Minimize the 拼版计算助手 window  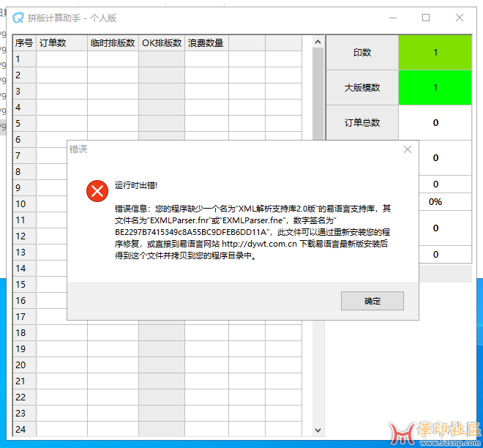pyautogui.click(x=393, y=18)
